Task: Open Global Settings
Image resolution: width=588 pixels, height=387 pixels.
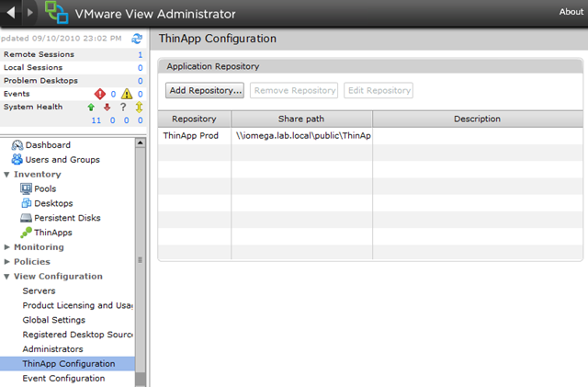Action: (x=54, y=320)
